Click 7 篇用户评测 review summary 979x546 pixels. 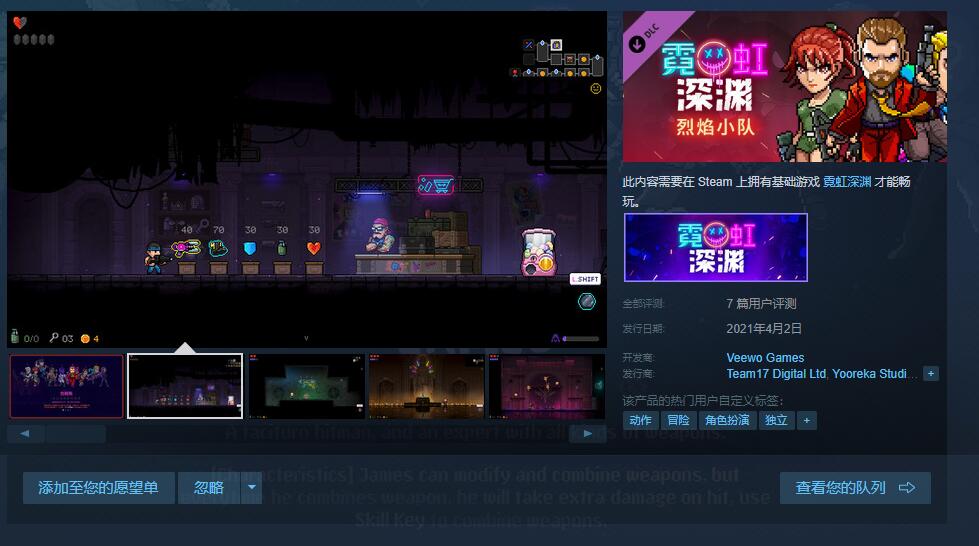coord(761,304)
